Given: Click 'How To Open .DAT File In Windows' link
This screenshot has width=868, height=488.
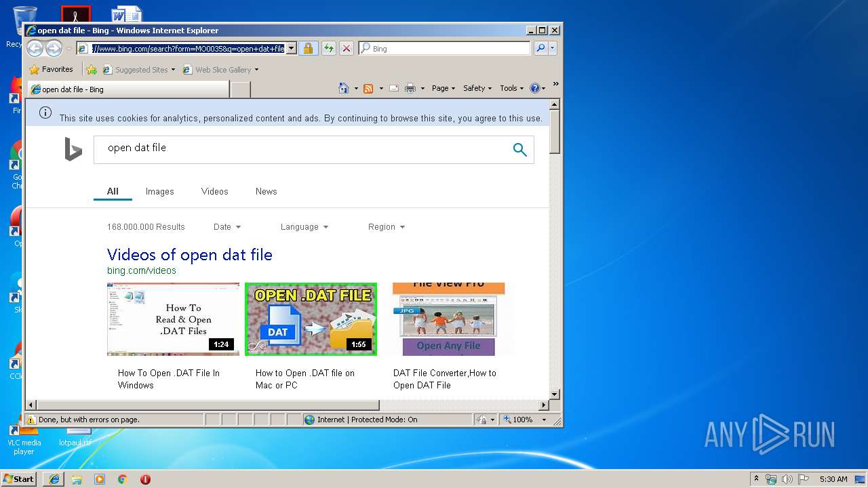Looking at the screenshot, I should point(169,379).
